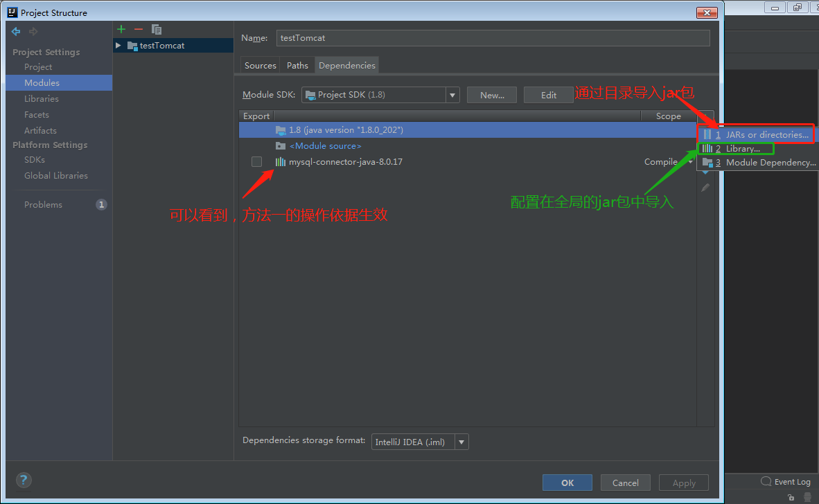Open Project settings section
Viewport: 819px width, 504px height.
37,66
